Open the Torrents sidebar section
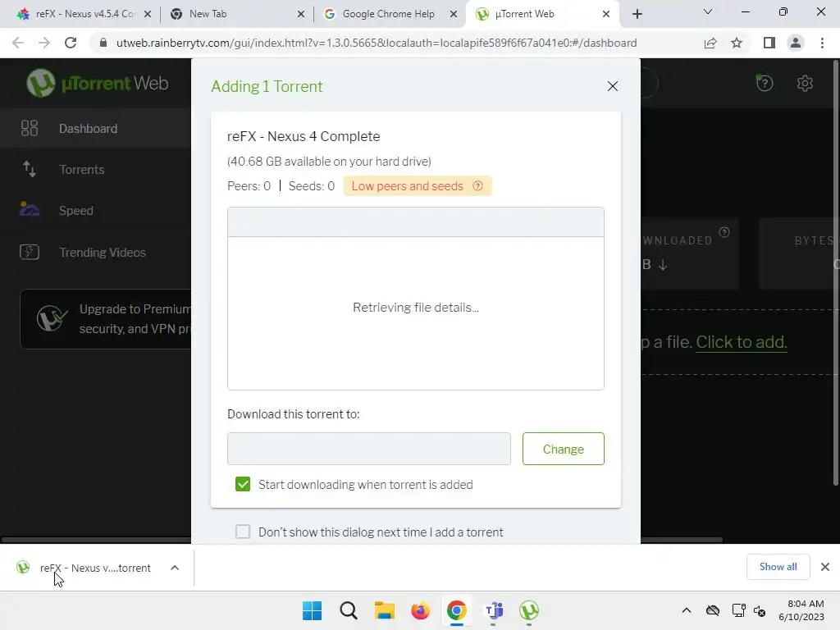Image resolution: width=840 pixels, height=630 pixels. point(95,169)
